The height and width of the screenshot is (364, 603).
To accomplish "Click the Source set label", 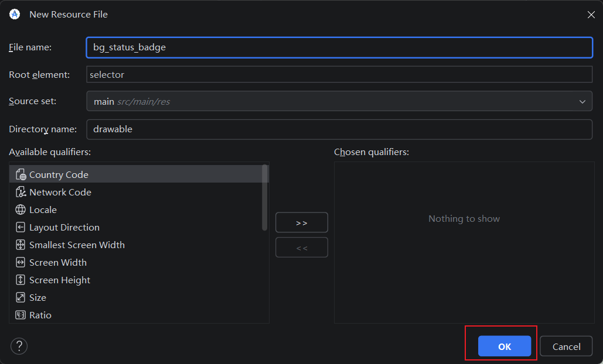I will pos(32,101).
